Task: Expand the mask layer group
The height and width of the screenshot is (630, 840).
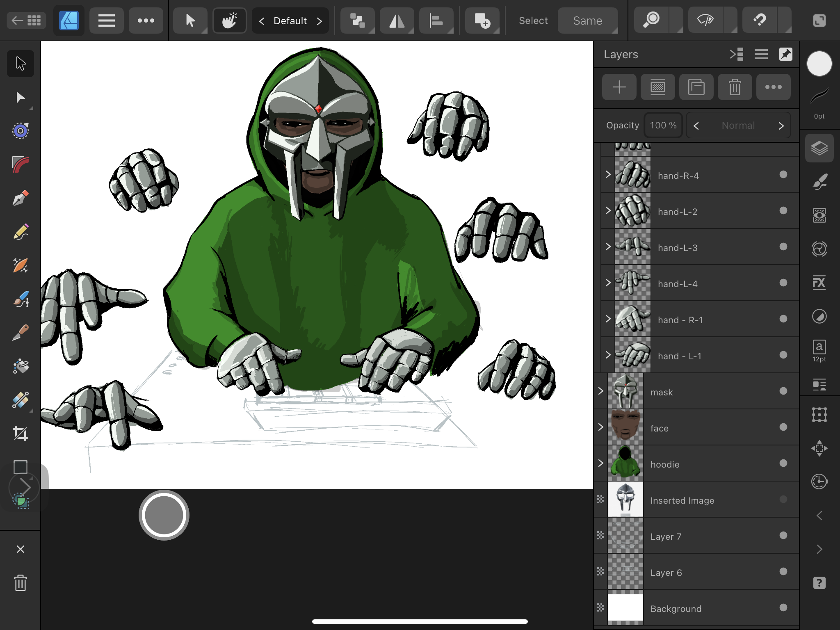Action: click(601, 391)
